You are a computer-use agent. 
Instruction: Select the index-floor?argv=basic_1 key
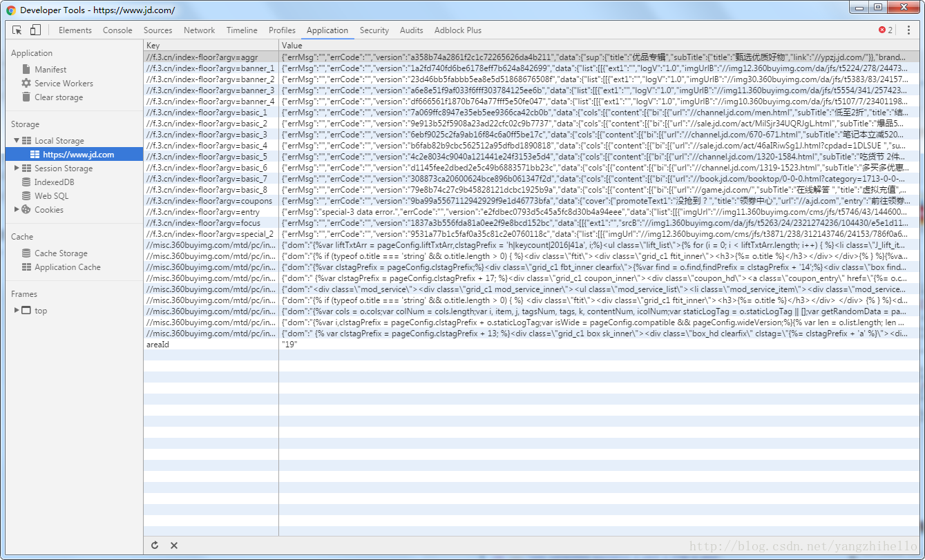(211, 113)
